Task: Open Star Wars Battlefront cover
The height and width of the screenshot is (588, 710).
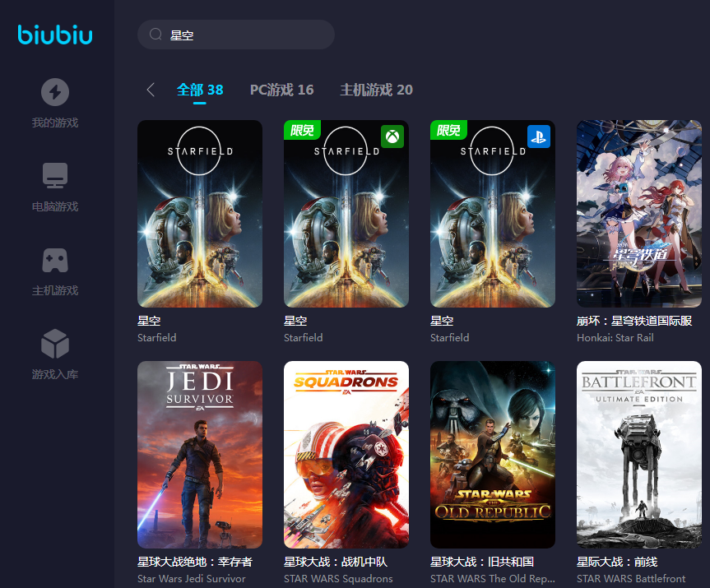Action: pyautogui.click(x=639, y=455)
